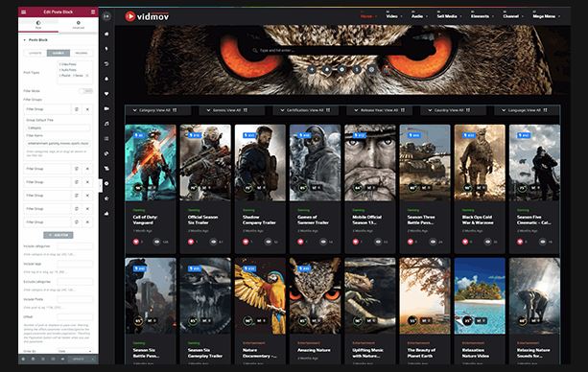Switch to the Advanced tab in editor
Image resolution: width=588 pixels, height=372 pixels.
click(78, 25)
